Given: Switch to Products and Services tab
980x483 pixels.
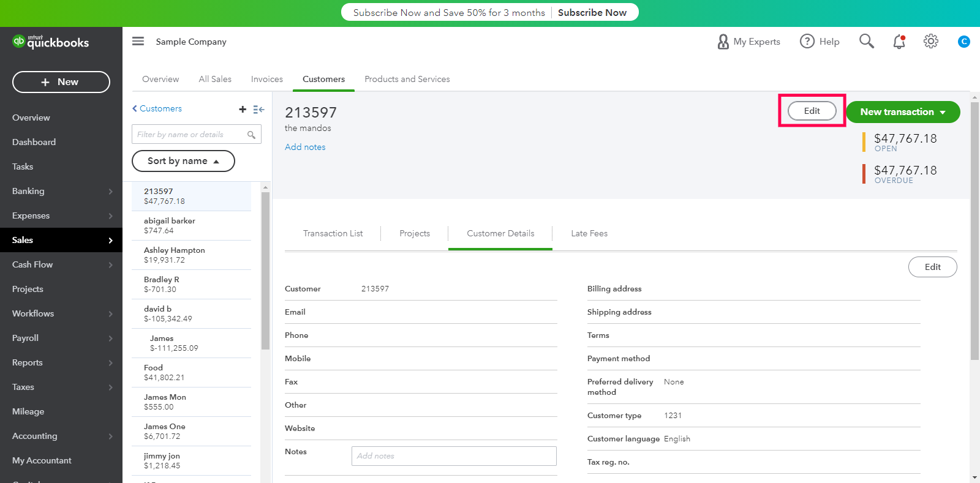Looking at the screenshot, I should (x=407, y=79).
